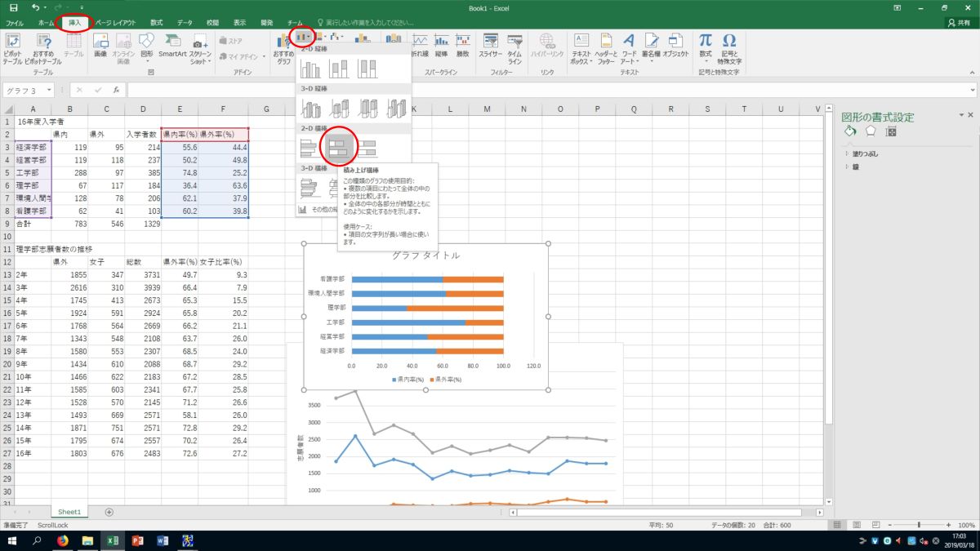Open Size & Properties tab in format pane

891,131
